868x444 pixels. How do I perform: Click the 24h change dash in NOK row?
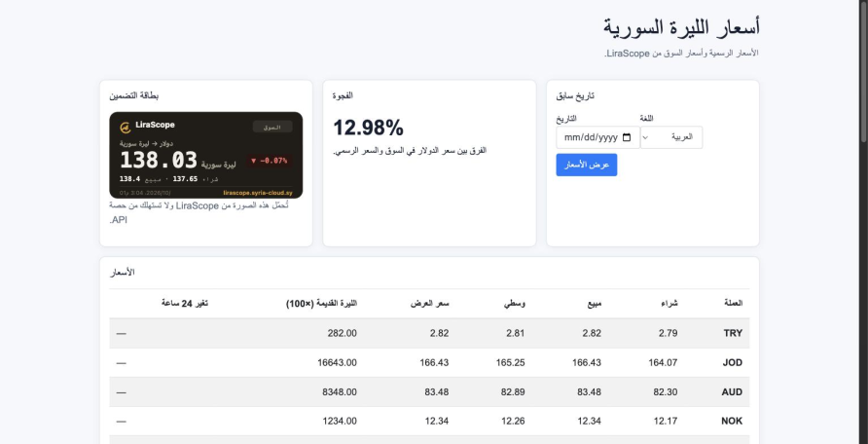(x=122, y=422)
